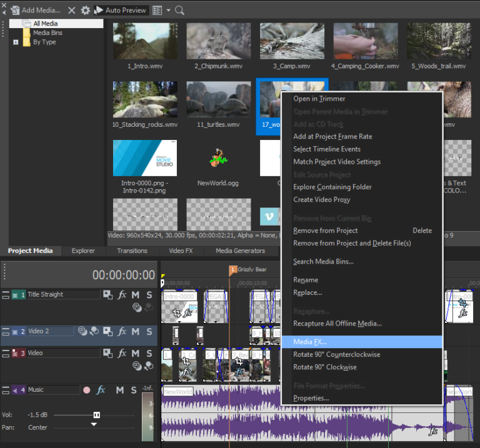Open audio Track FX on Music track
The width and height of the screenshot is (480, 448).
coord(101,390)
